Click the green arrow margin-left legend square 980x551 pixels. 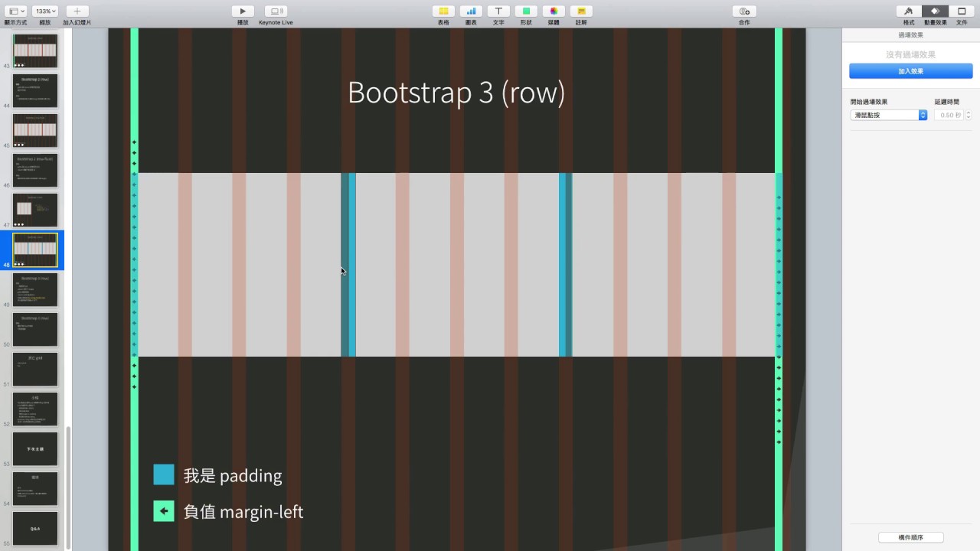pos(164,510)
